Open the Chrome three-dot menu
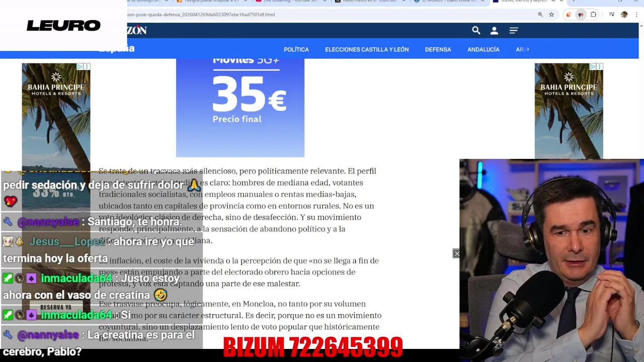Image resolution: width=644 pixels, height=362 pixels. pyautogui.click(x=636, y=15)
